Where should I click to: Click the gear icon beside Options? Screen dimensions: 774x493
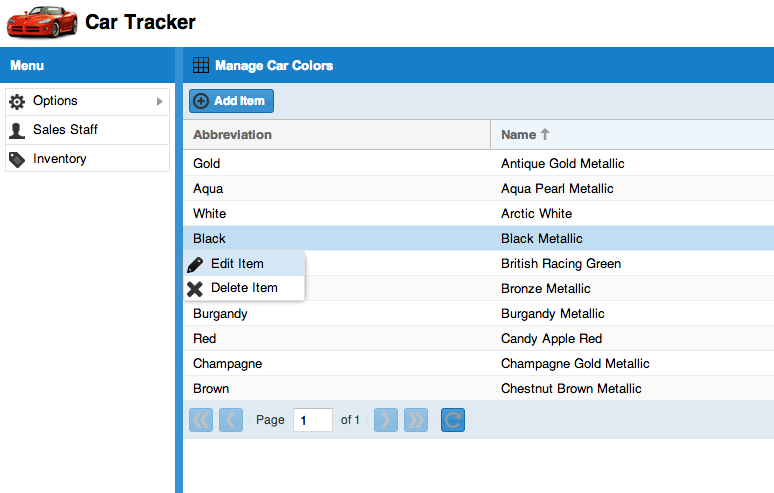pyautogui.click(x=17, y=101)
